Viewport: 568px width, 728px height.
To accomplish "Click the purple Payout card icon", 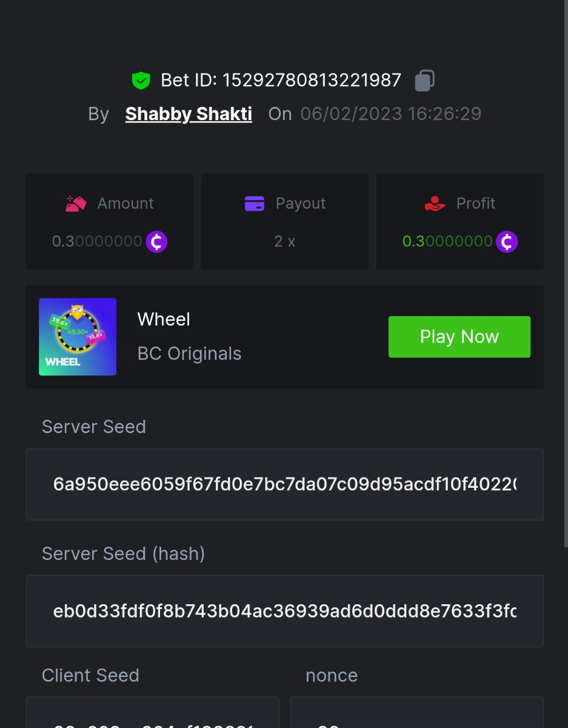I will pyautogui.click(x=255, y=203).
